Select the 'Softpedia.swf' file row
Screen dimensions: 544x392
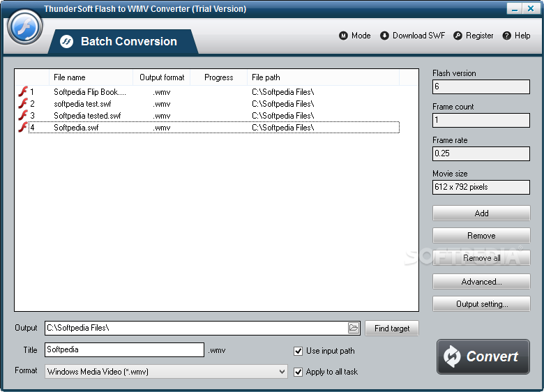click(x=209, y=128)
